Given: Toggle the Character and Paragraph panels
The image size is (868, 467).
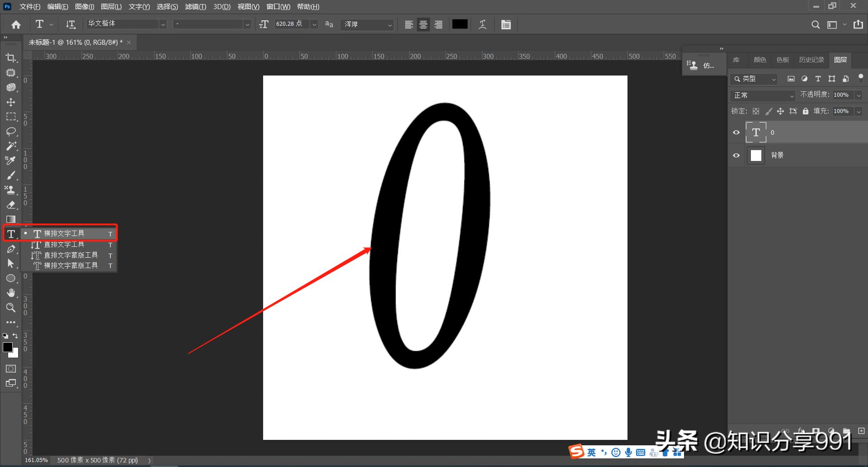Looking at the screenshot, I should coord(505,24).
